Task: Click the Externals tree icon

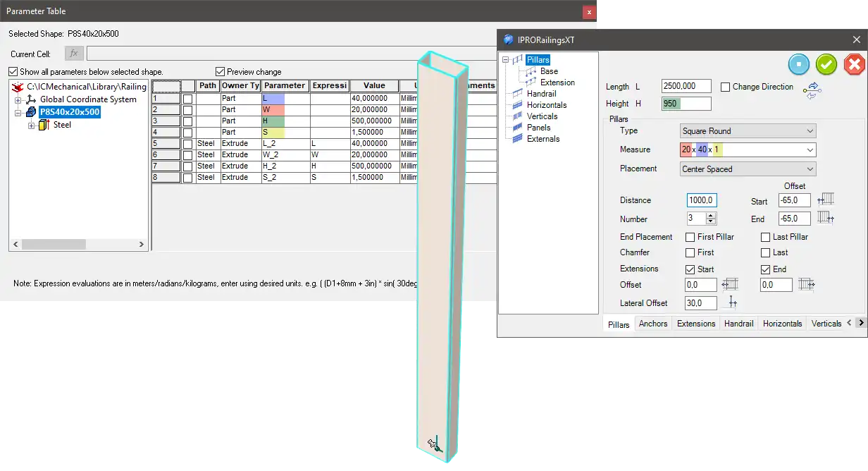Action: click(x=517, y=139)
